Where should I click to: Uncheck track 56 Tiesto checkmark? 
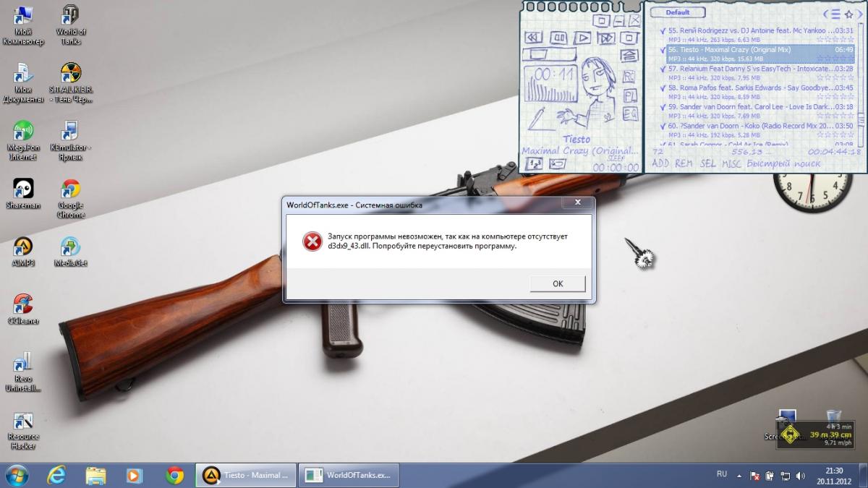point(663,50)
